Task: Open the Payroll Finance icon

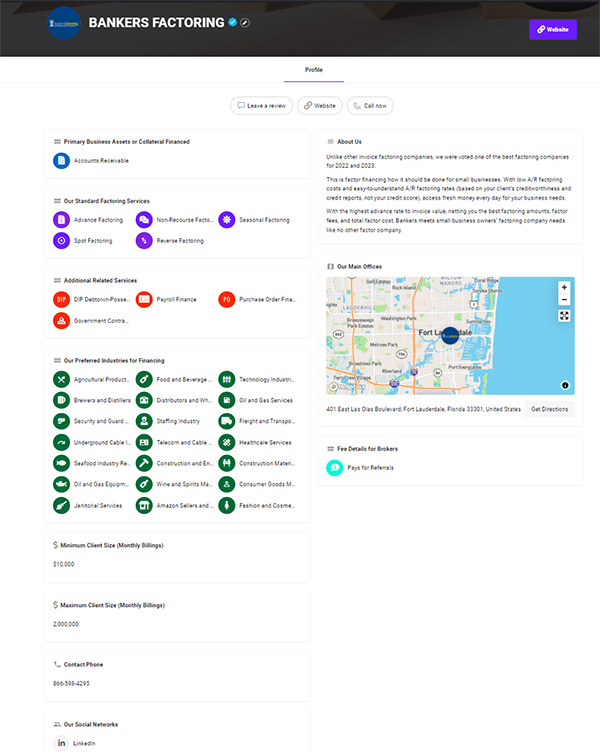Action: (x=144, y=299)
